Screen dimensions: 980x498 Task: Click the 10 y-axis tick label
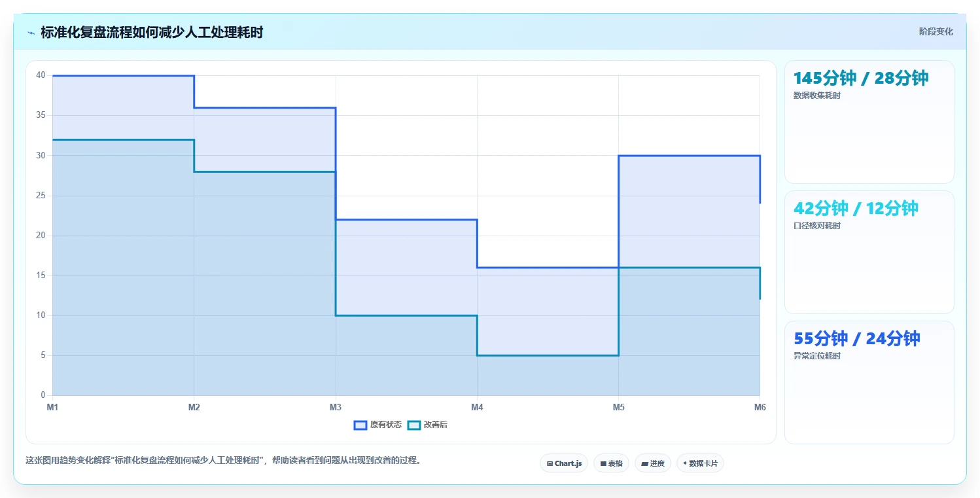[41, 315]
